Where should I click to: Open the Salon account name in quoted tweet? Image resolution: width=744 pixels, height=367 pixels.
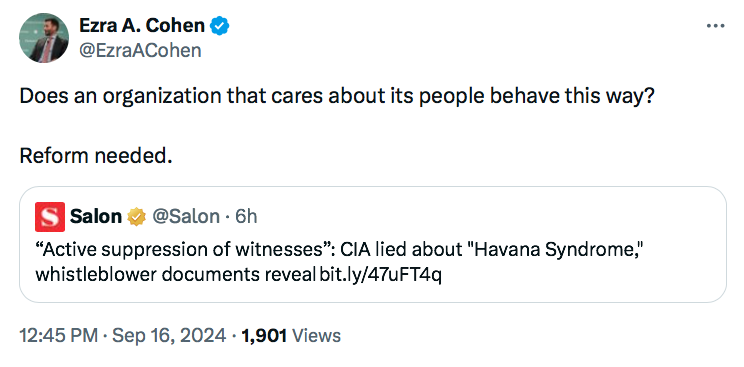tap(96, 217)
